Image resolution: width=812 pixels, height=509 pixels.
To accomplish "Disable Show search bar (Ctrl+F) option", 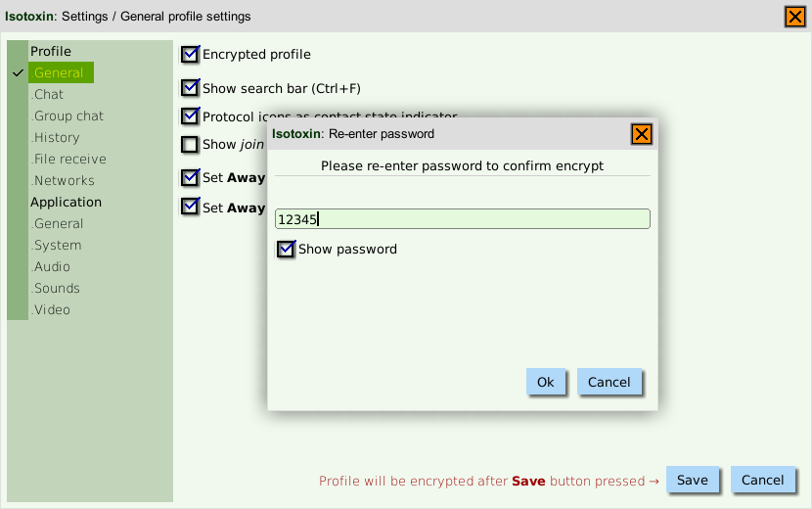I will tap(190, 87).
